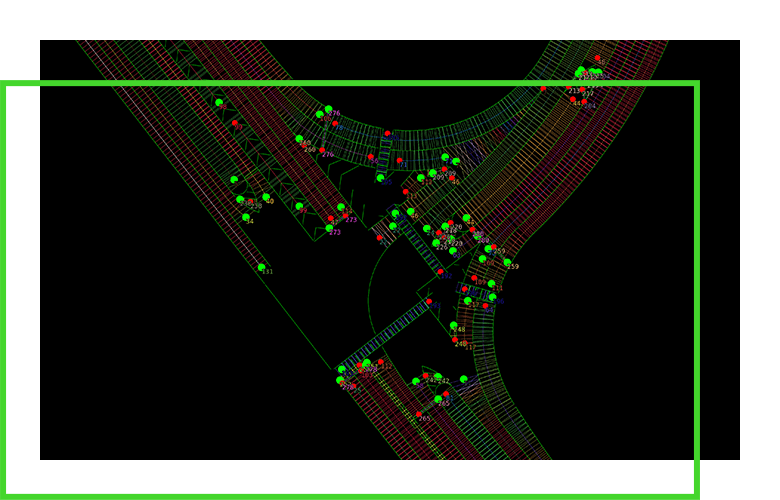Select the green node labeled 98
The width and height of the screenshot is (780, 500).
[x=219, y=102]
